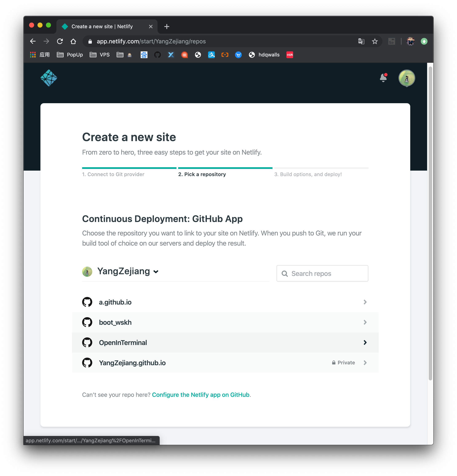Bookmark this page with the star

375,41
